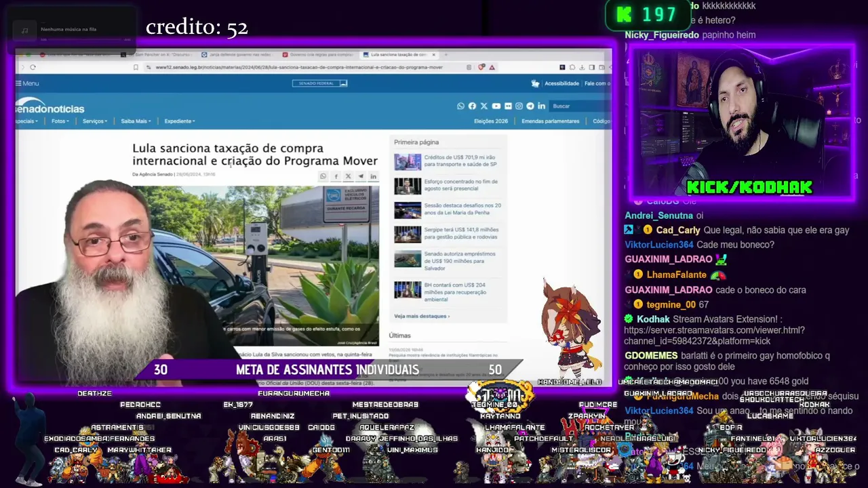Open thumbnail beside Créditos de US$ 701,9 mi

pyautogui.click(x=408, y=161)
